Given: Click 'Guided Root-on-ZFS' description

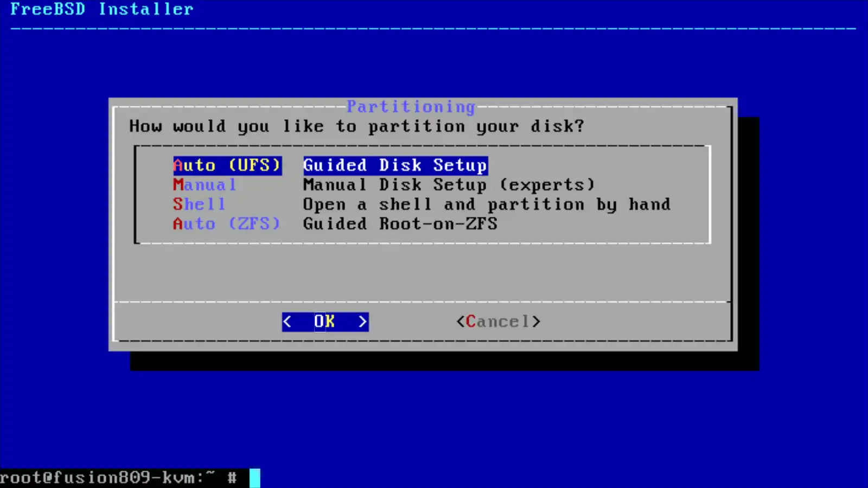Looking at the screenshot, I should 400,224.
